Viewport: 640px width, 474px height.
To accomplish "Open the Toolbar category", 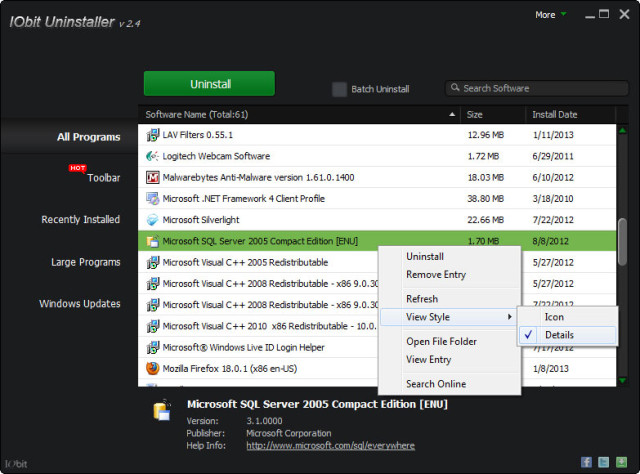I will pos(104,178).
